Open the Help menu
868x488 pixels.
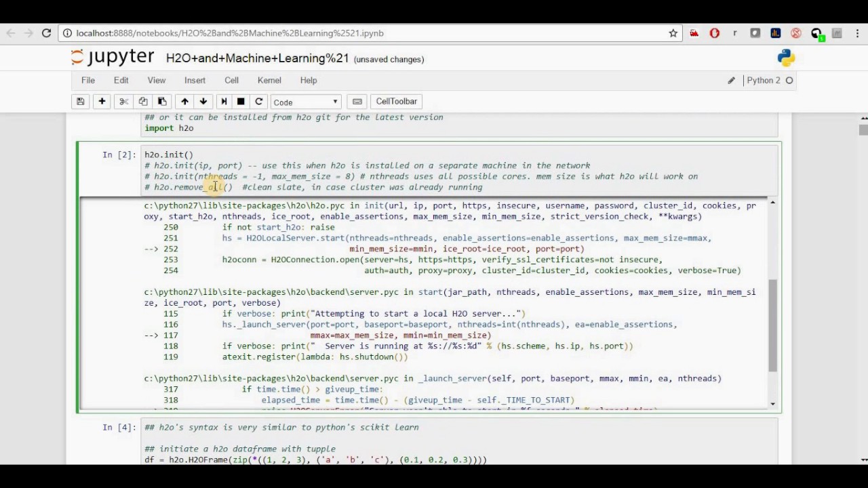click(309, 80)
